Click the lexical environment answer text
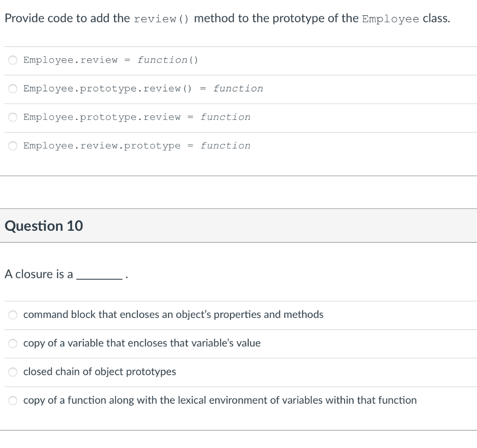The height and width of the screenshot is (448, 477). pyautogui.click(x=219, y=400)
